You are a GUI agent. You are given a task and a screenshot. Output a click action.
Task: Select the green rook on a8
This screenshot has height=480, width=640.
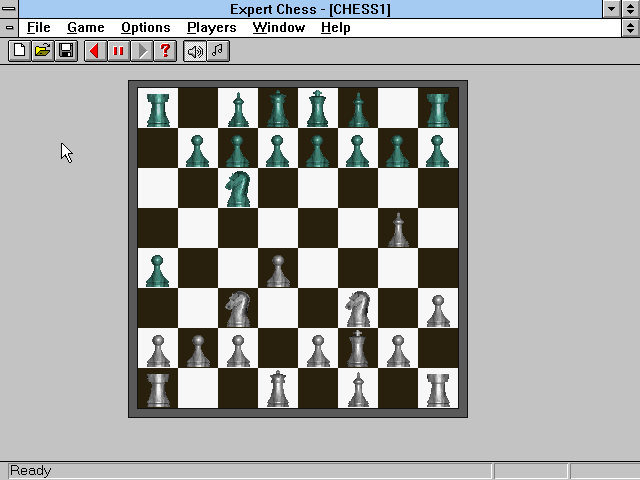point(158,108)
